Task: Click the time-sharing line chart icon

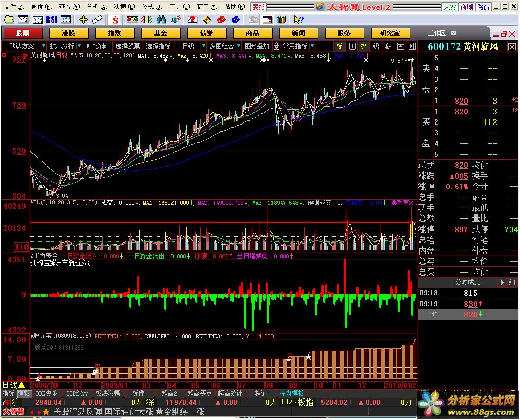Action: point(23,20)
